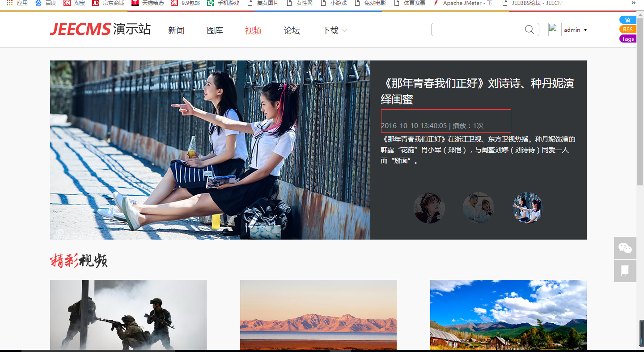Open the 女性网 bookmark
Screen dimensions: 644x352
coord(300,3)
